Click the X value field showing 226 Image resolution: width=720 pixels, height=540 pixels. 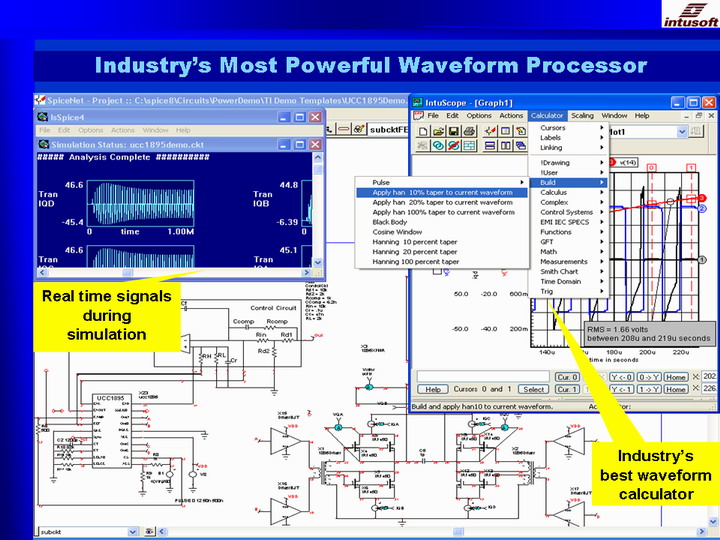[709, 389]
